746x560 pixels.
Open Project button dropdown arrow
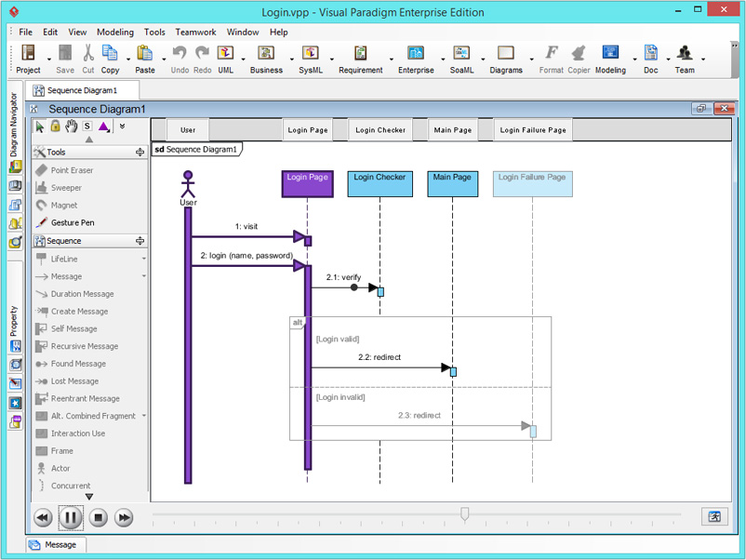point(49,60)
